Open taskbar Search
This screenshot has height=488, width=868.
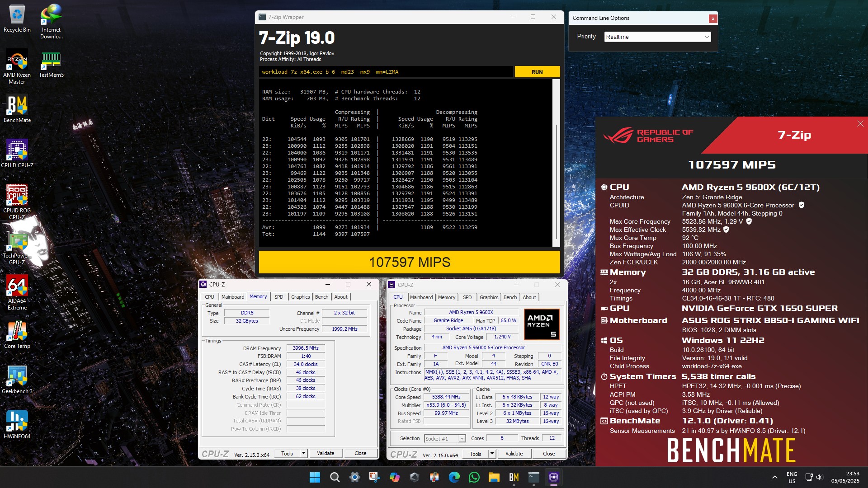pos(335,477)
